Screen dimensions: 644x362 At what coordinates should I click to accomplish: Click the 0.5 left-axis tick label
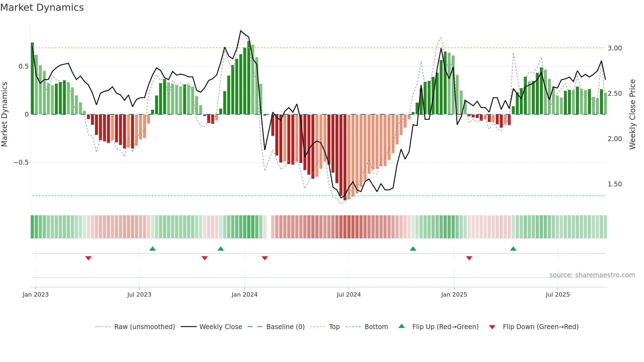pos(23,67)
